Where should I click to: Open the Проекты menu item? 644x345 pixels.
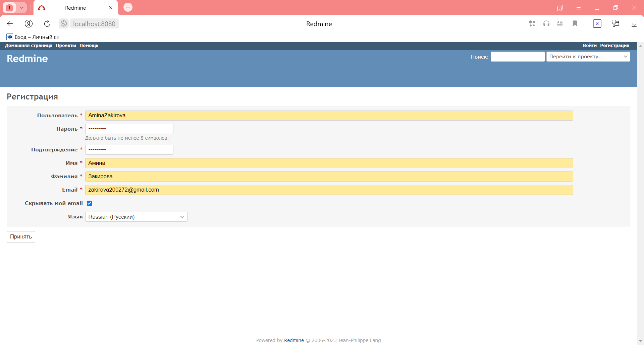pos(66,46)
